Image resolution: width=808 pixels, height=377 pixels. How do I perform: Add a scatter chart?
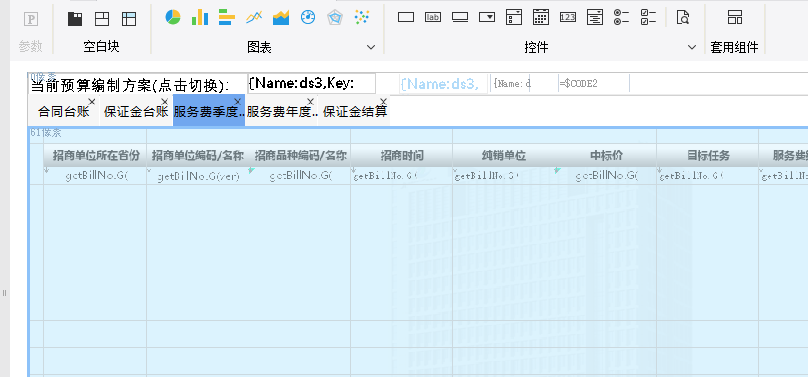[x=362, y=17]
